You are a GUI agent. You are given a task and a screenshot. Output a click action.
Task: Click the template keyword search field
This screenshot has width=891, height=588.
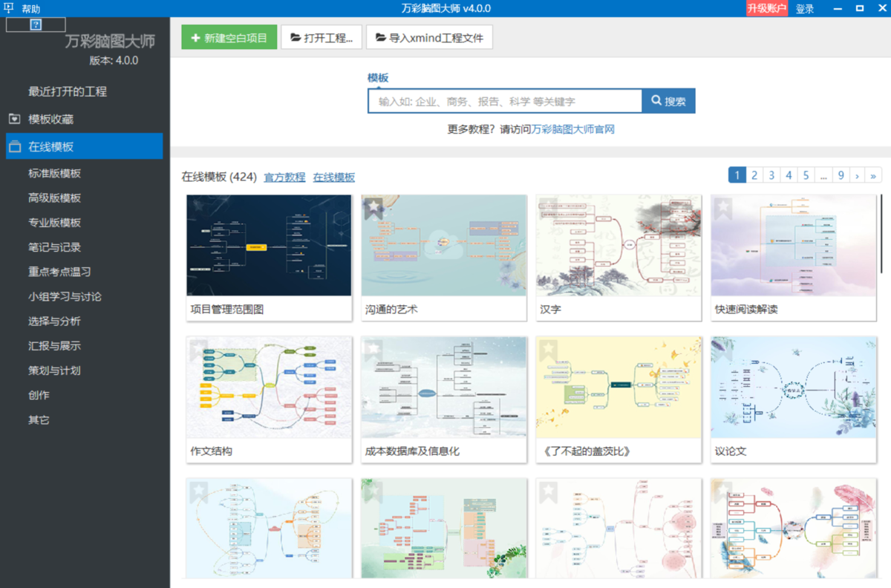(x=505, y=101)
